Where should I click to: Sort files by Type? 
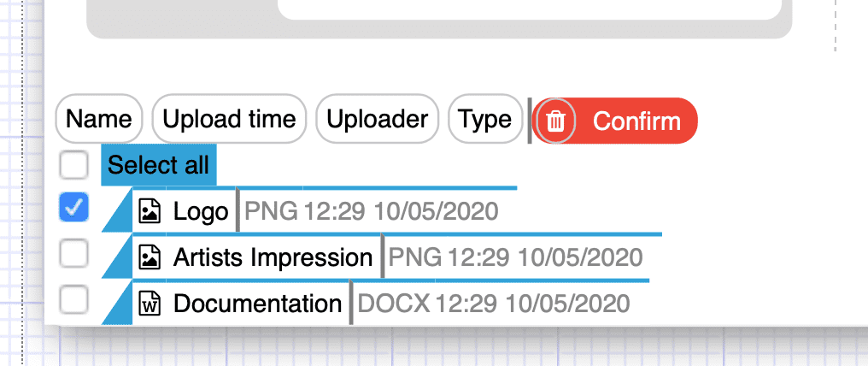(x=485, y=119)
